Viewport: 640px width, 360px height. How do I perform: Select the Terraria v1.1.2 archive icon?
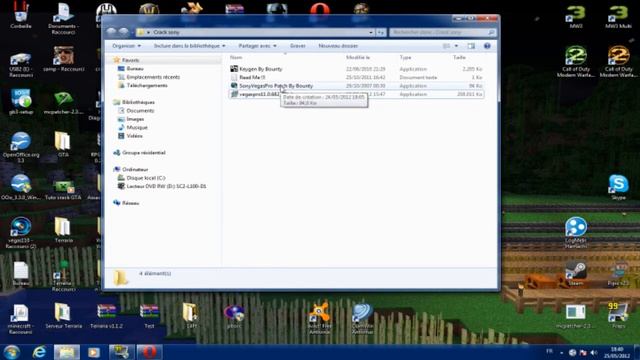[106, 315]
